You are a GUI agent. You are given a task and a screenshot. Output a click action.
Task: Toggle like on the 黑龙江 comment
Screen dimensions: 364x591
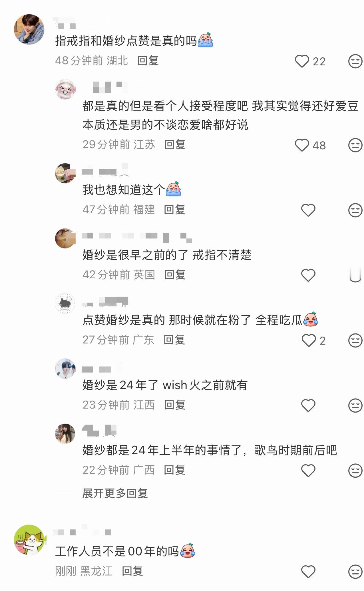point(308,572)
